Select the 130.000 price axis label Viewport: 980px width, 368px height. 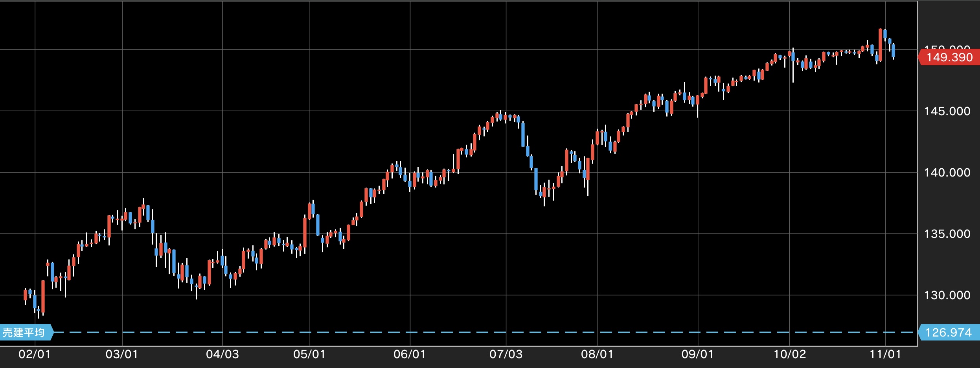pyautogui.click(x=947, y=295)
